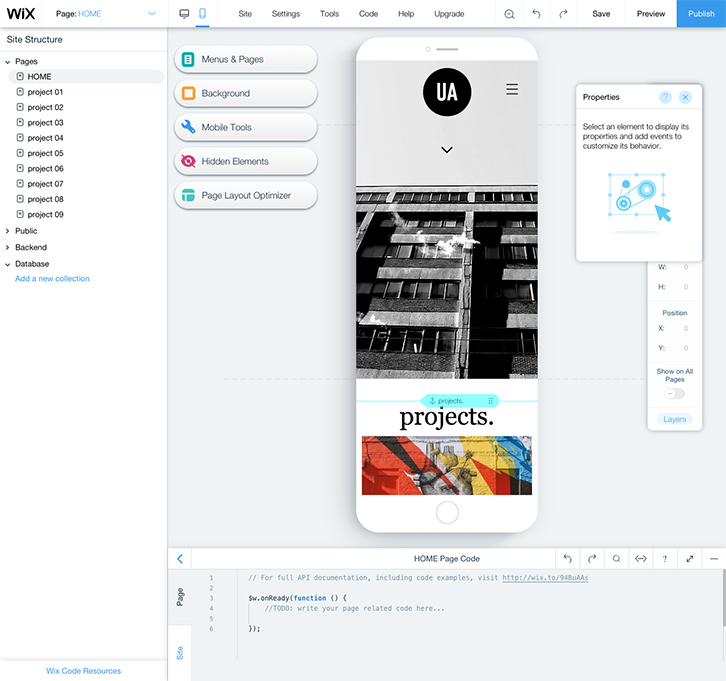Open Page Layout Optimizer
726x681 pixels.
click(x=246, y=195)
